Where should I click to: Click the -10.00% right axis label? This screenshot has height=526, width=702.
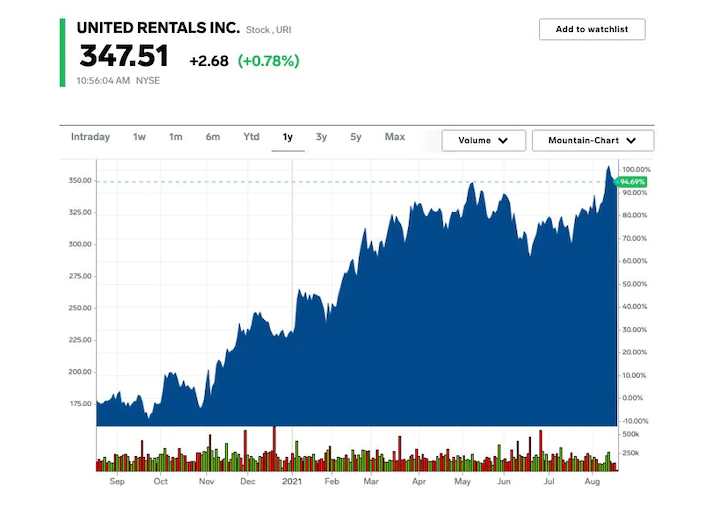pyautogui.click(x=635, y=421)
